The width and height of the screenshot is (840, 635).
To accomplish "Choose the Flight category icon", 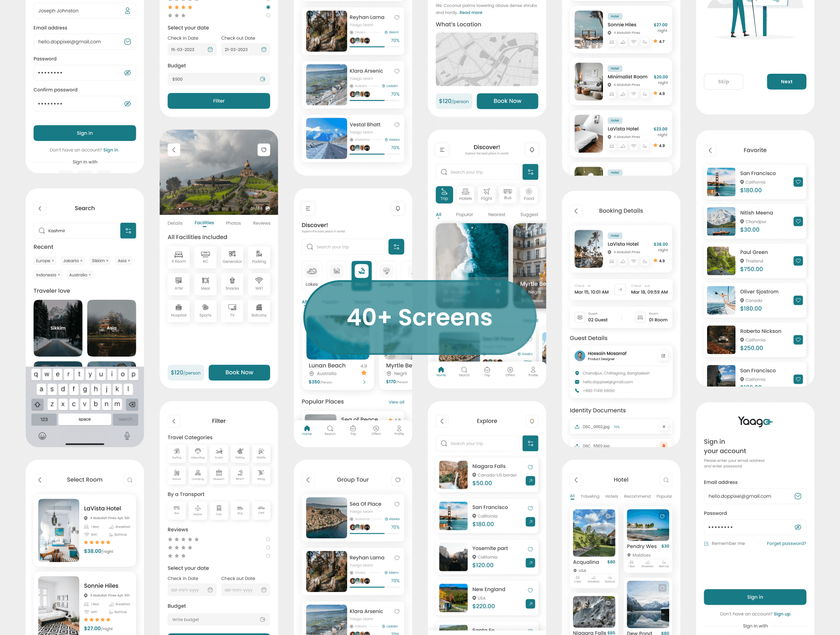I will [x=486, y=194].
